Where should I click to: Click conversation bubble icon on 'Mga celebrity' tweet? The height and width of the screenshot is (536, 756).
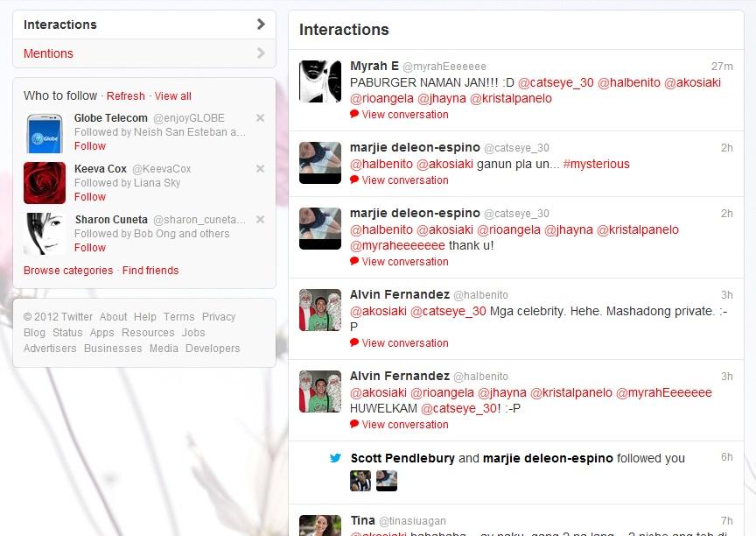tap(354, 342)
